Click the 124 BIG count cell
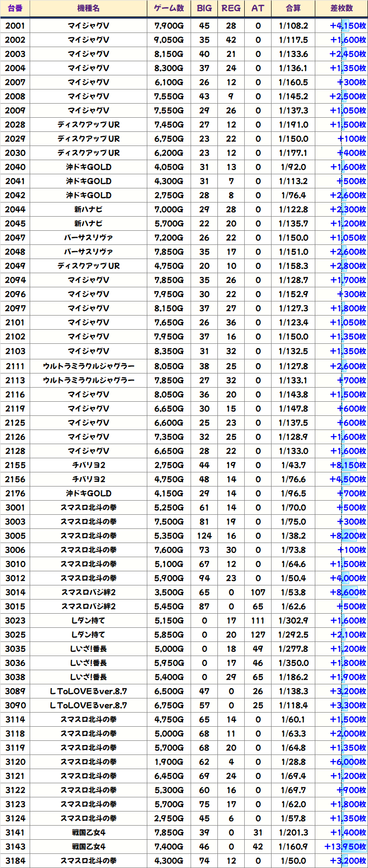368x868 pixels. coord(204,536)
